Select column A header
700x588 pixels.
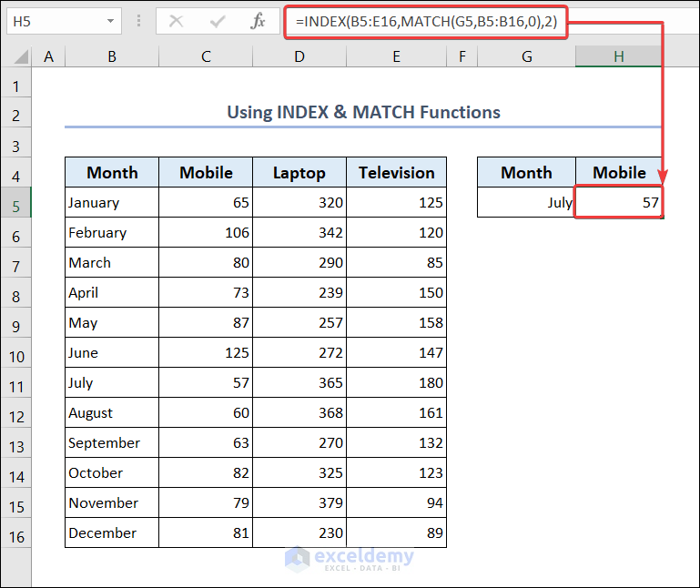coord(48,56)
